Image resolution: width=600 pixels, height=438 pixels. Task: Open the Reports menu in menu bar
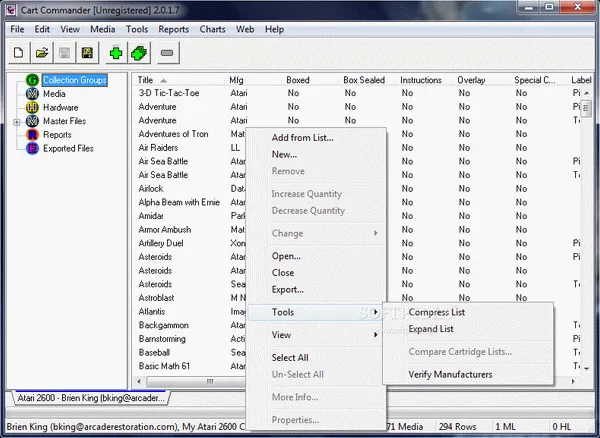point(173,29)
